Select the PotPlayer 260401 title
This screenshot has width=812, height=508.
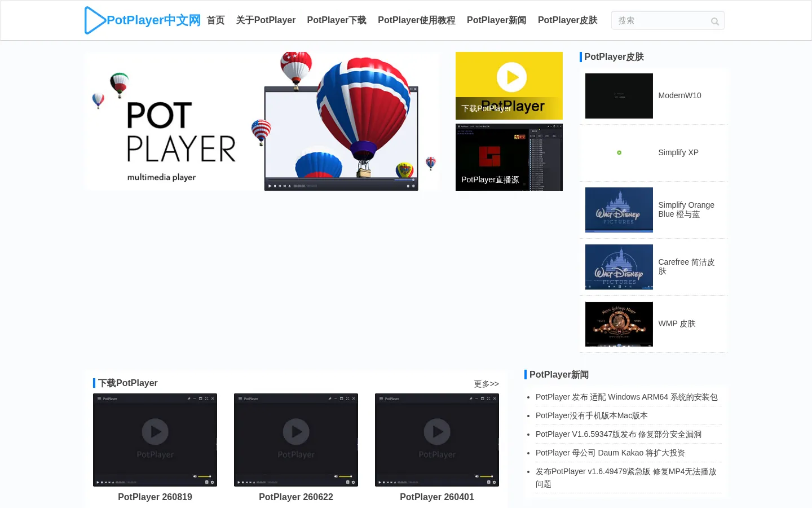tap(437, 497)
